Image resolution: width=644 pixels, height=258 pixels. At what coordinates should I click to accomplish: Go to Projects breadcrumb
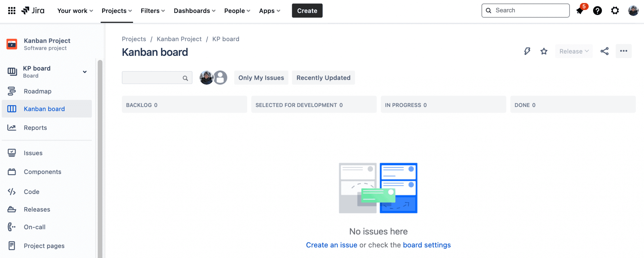pos(134,39)
